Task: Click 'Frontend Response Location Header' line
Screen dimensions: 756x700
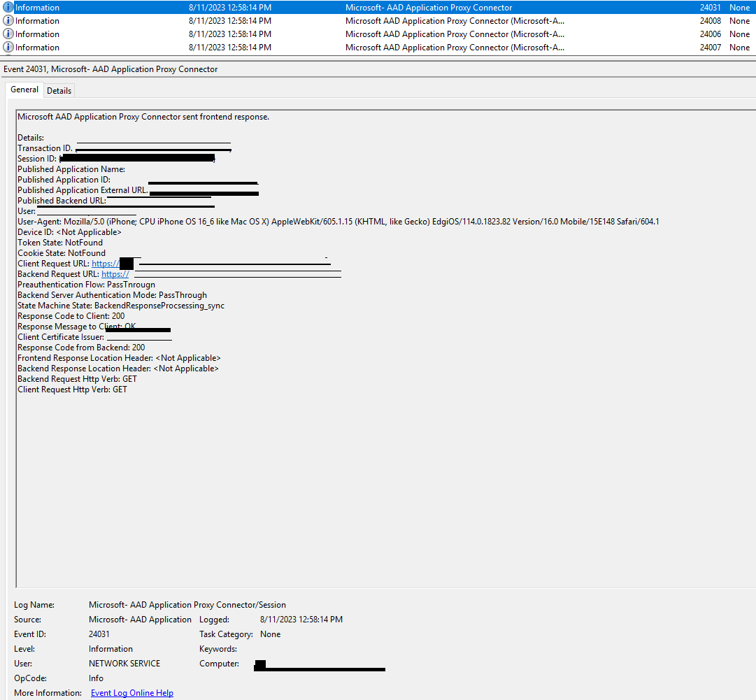Action: (119, 358)
